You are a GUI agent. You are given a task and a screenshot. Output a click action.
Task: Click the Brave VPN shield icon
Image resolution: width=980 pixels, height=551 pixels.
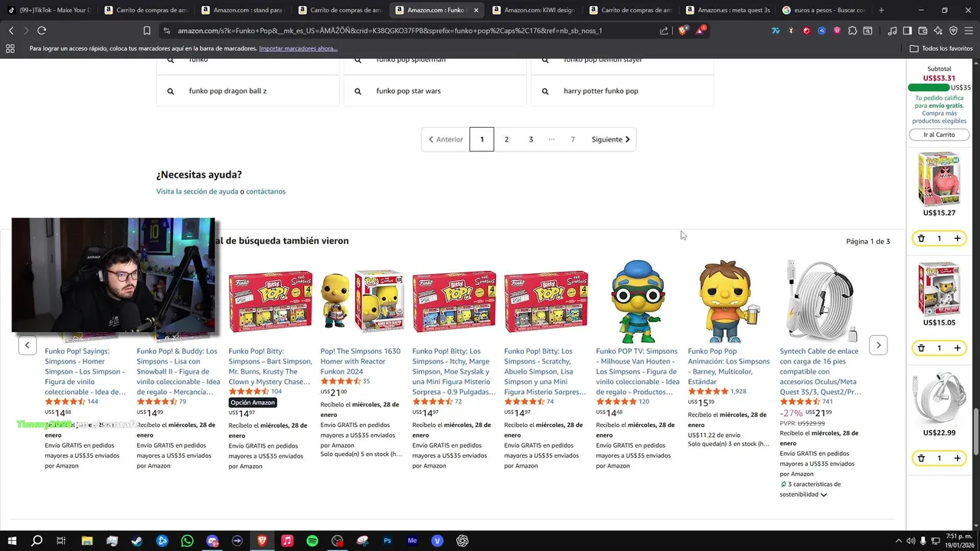[x=953, y=31]
